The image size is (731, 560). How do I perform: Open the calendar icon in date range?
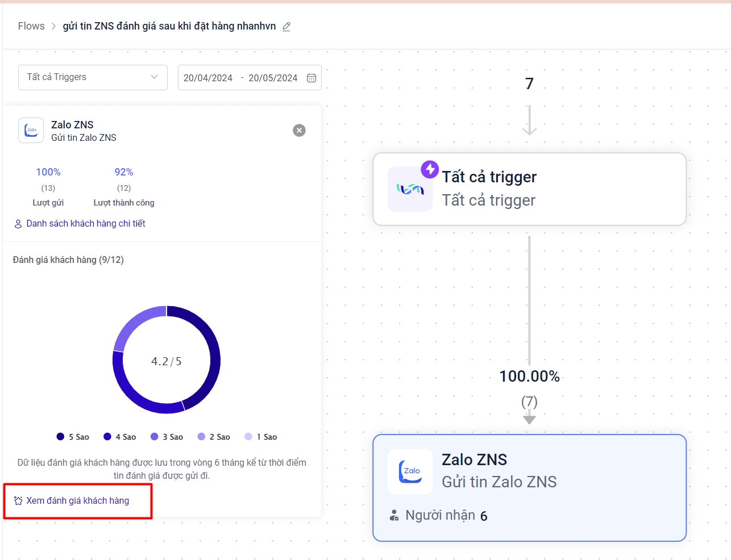coord(311,78)
